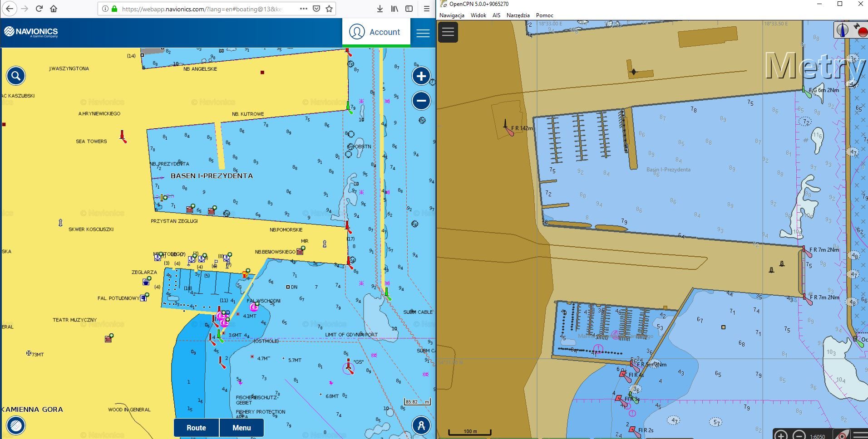Click the OpenCPN compass north-up icon
The width and height of the screenshot is (868, 439).
(842, 30)
